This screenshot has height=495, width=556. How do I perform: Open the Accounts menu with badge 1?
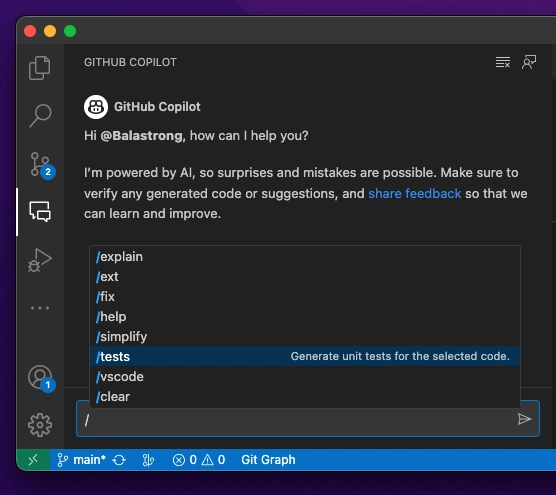tap(41, 378)
